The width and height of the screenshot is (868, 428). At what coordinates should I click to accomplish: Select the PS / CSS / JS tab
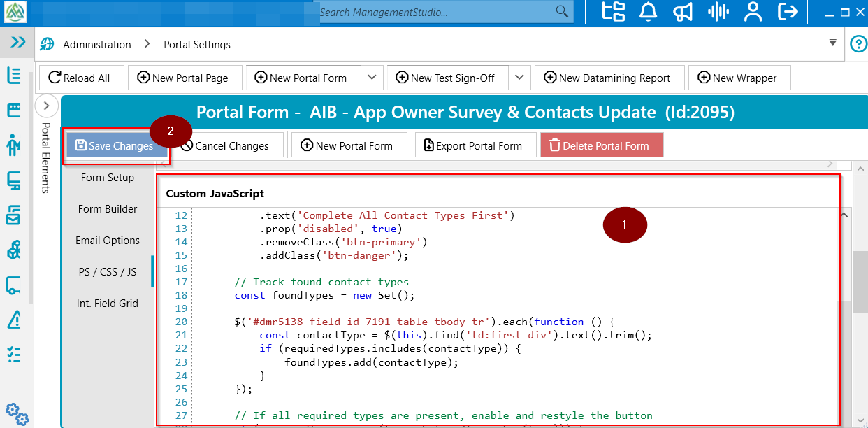coord(108,272)
